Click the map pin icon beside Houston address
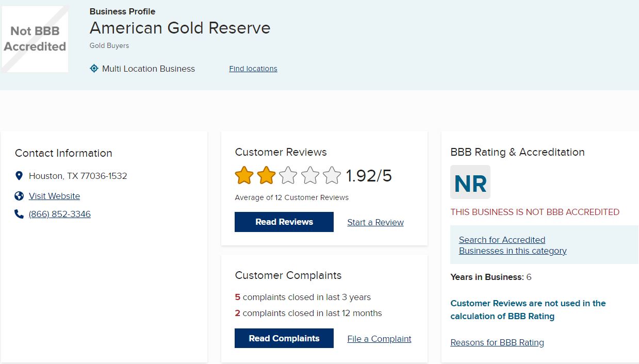The image size is (639, 364). pyautogui.click(x=19, y=176)
